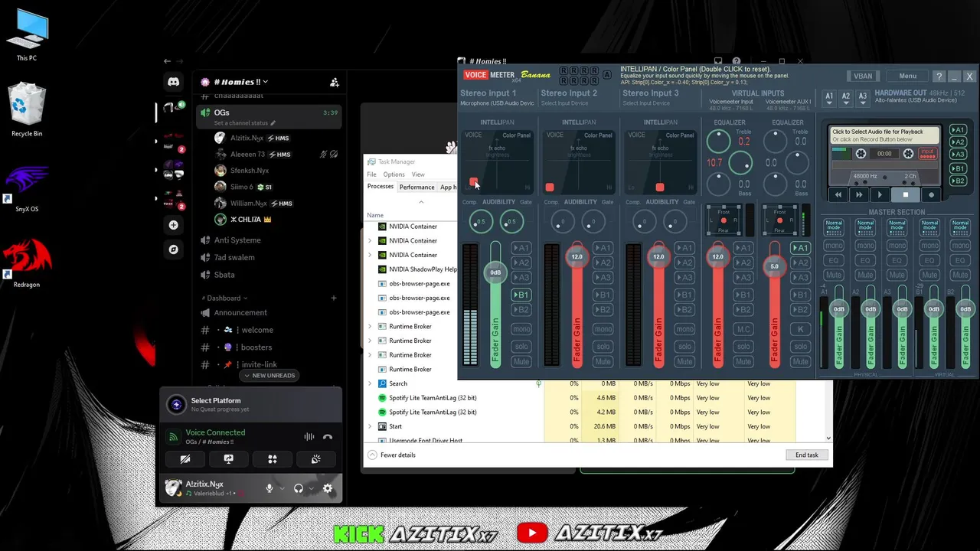
Task: Click audio file playback selection display
Action: point(885,135)
